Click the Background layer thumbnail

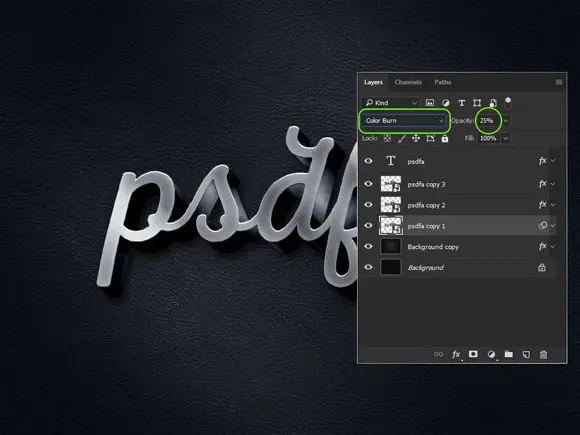(x=391, y=267)
